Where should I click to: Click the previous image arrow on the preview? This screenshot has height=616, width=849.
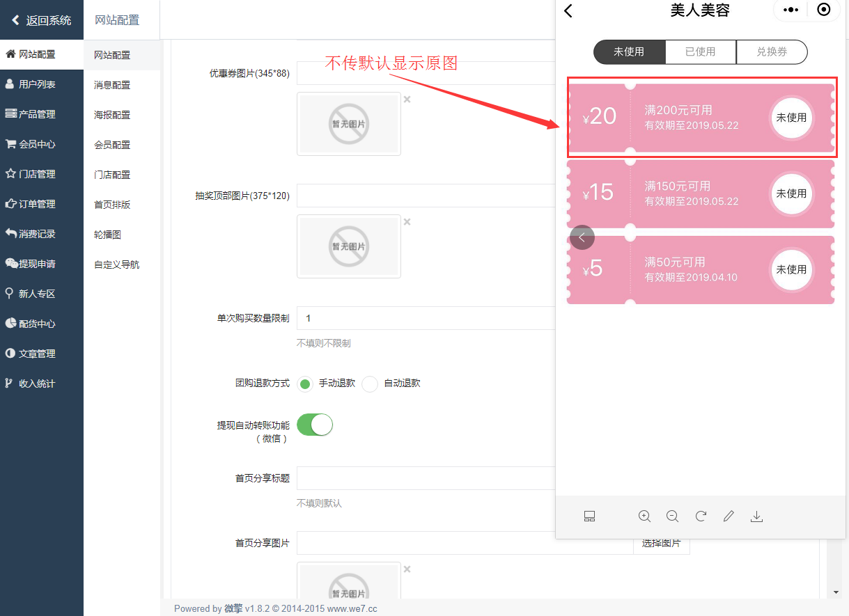pyautogui.click(x=582, y=237)
